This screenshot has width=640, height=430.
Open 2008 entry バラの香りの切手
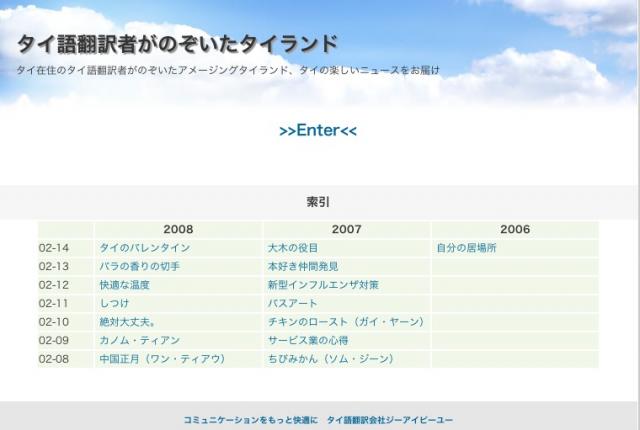(x=140, y=266)
